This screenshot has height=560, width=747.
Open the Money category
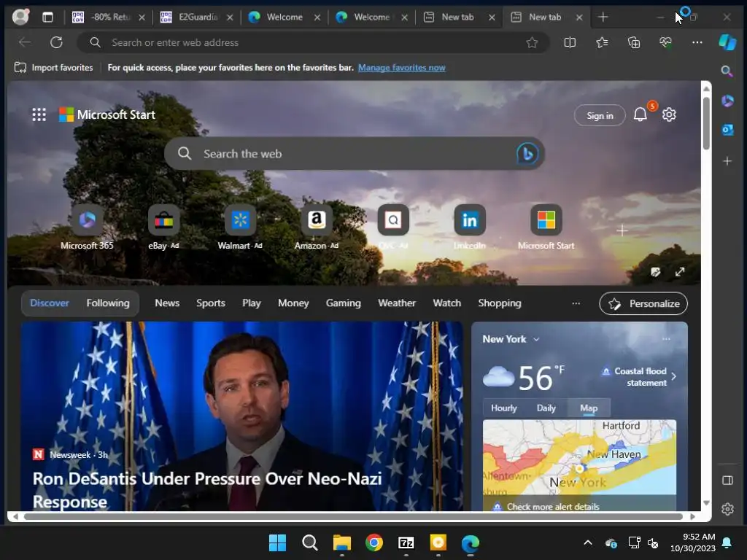(293, 303)
